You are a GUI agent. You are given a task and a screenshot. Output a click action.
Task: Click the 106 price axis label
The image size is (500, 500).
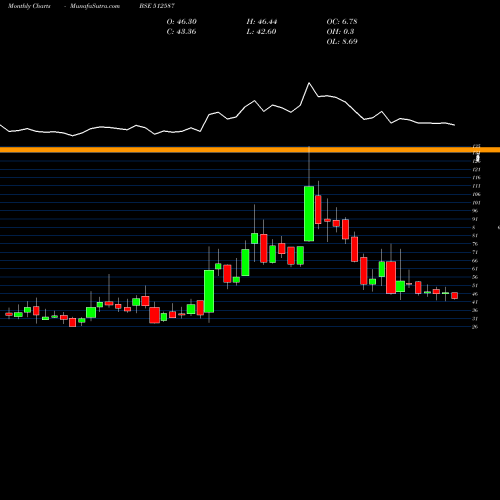[476, 194]
